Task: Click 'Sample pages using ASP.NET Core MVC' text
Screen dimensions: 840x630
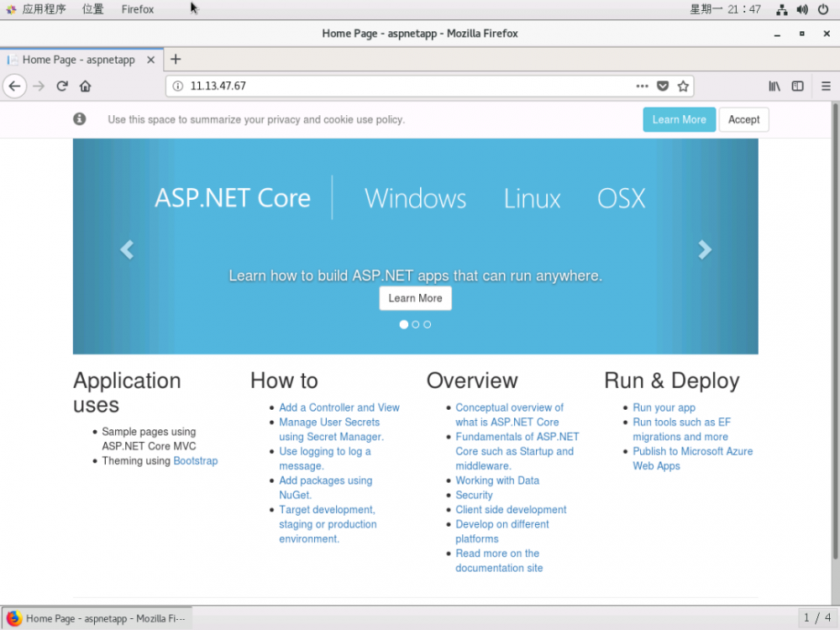Action: (149, 438)
